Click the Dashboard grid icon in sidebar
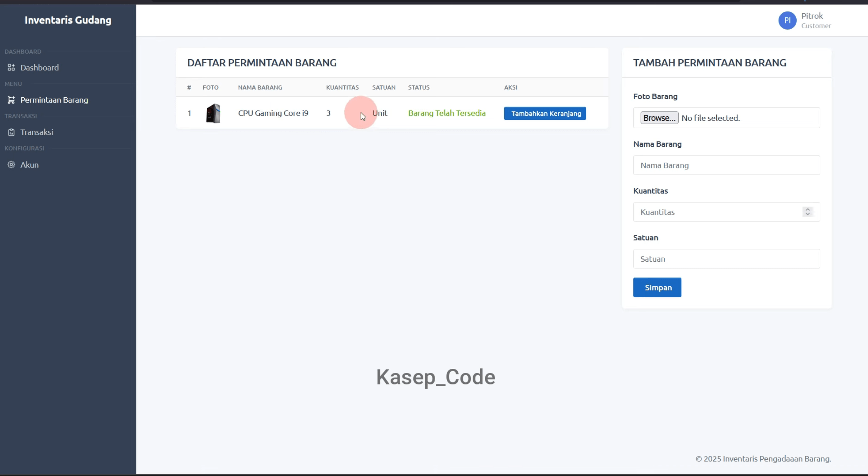868x476 pixels. click(x=11, y=67)
